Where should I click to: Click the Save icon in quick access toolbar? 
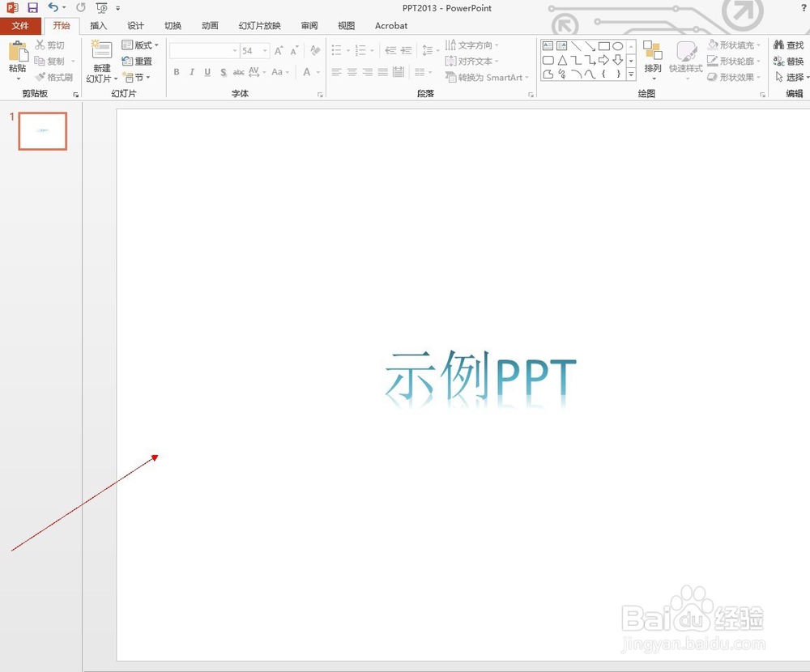(x=32, y=8)
